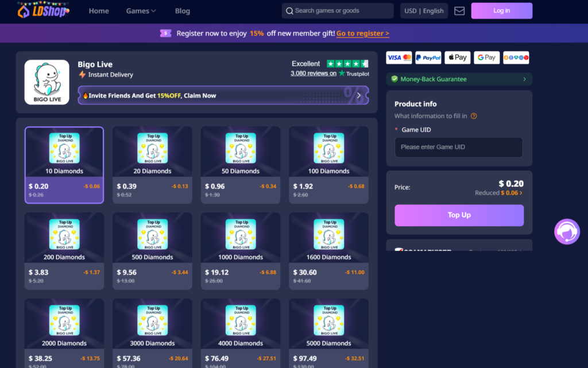Select the 10 Diamonds package
Image resolution: width=588 pixels, height=368 pixels.
pos(64,165)
